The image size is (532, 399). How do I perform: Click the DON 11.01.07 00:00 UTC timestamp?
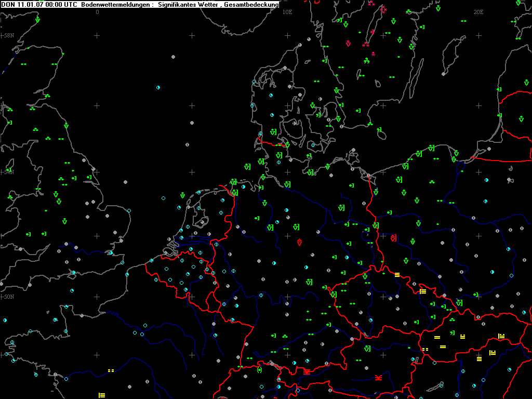point(39,5)
